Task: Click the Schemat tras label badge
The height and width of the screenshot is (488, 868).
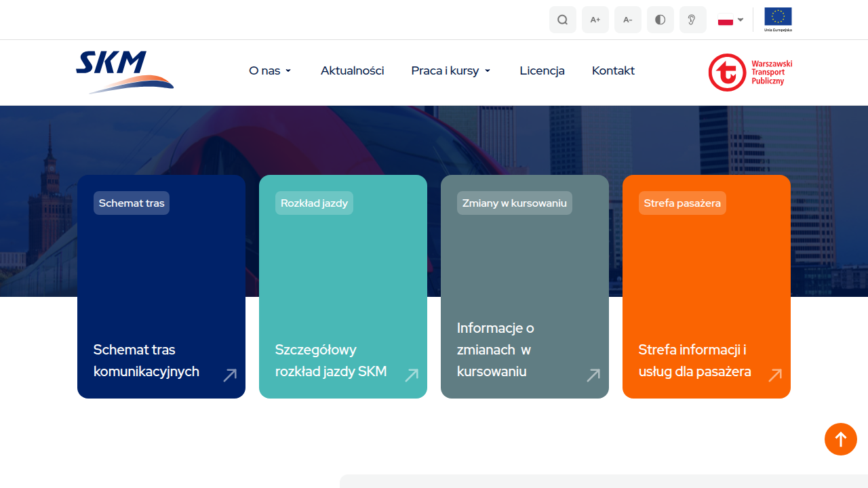Action: click(x=132, y=203)
